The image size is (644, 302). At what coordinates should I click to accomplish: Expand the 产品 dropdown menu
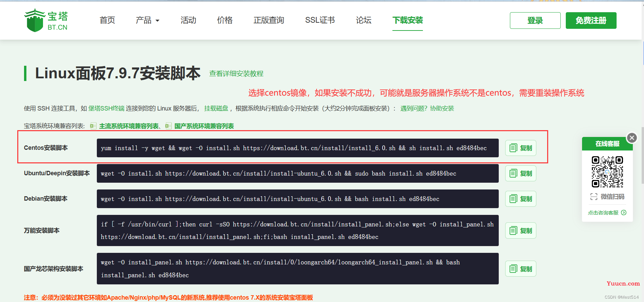147,20
